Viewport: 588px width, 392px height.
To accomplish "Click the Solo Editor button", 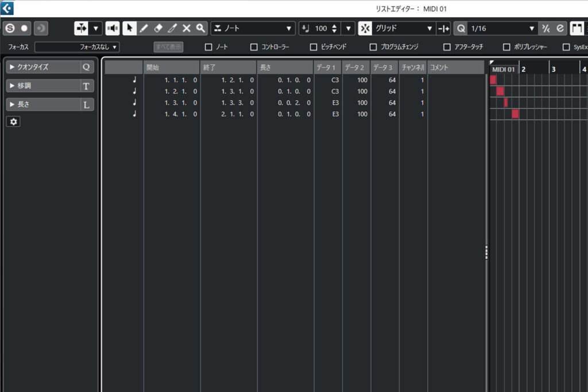I will [x=10, y=28].
